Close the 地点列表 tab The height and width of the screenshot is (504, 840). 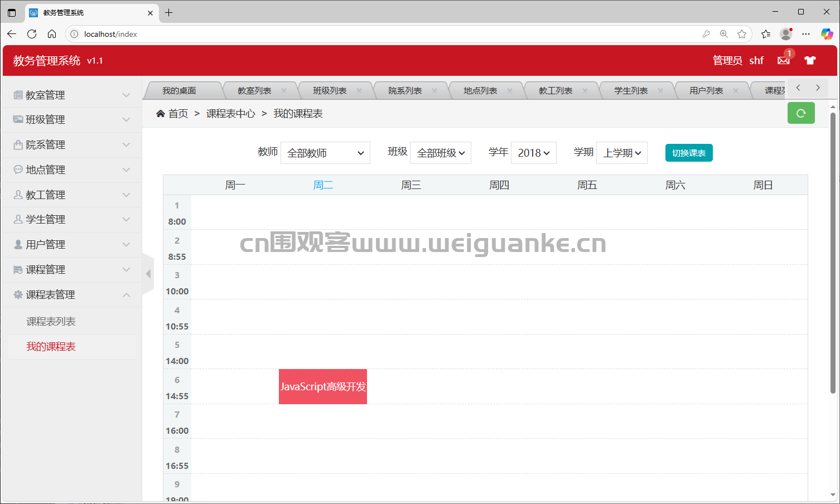(x=510, y=90)
